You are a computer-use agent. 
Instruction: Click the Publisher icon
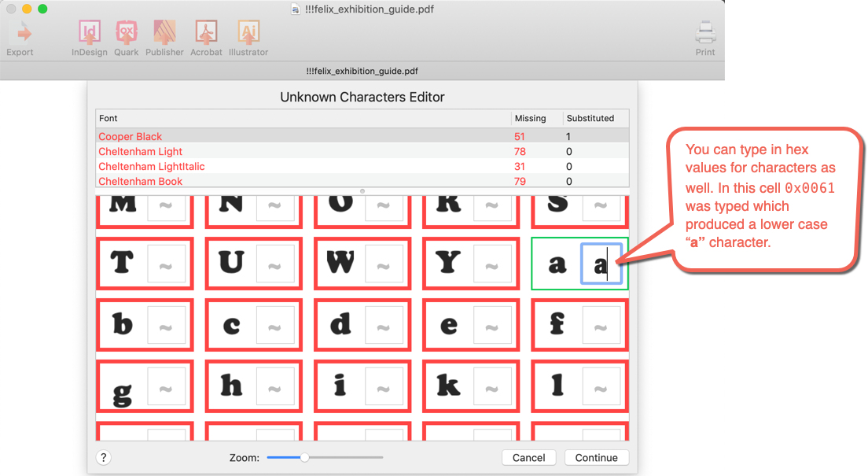pos(164,31)
